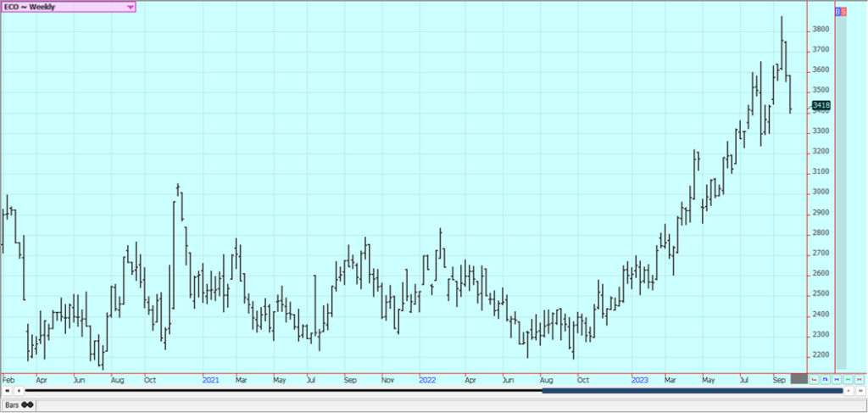Image resolution: width=868 pixels, height=413 pixels.
Task: Click the vertical slider beneath the B and S buttons
Action: coord(842,193)
